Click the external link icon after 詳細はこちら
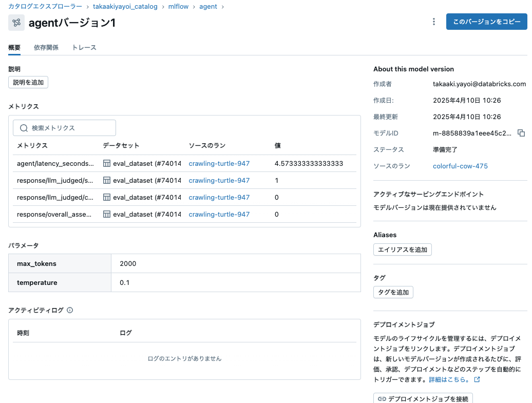532x403 pixels. tap(476, 379)
